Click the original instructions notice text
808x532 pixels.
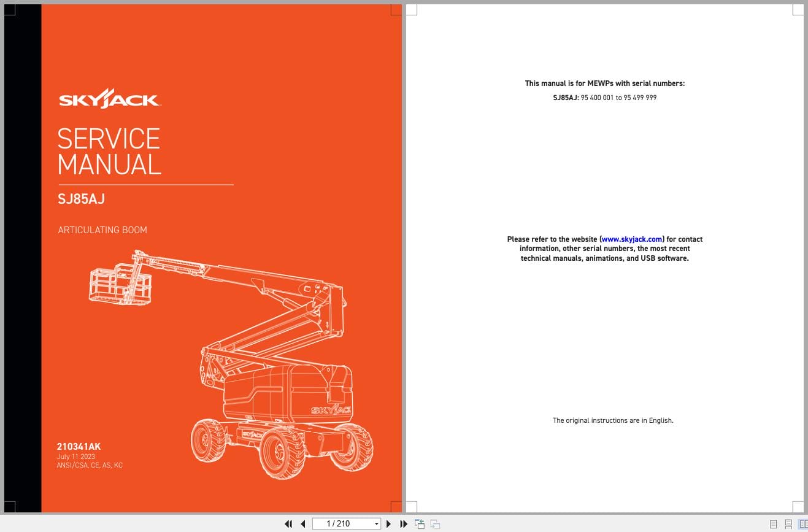click(x=613, y=420)
